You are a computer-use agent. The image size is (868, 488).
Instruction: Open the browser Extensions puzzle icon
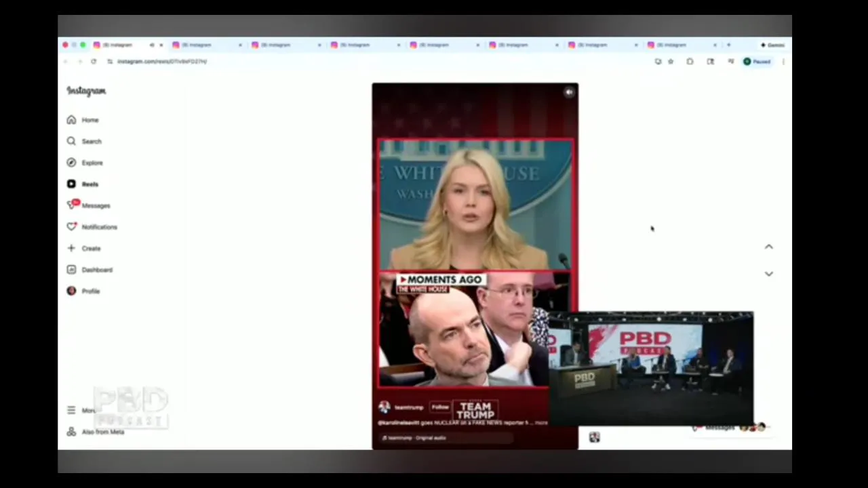[690, 62]
